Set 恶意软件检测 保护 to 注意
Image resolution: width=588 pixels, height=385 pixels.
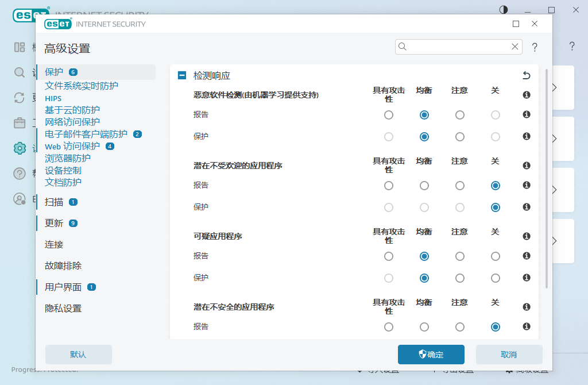pos(460,137)
